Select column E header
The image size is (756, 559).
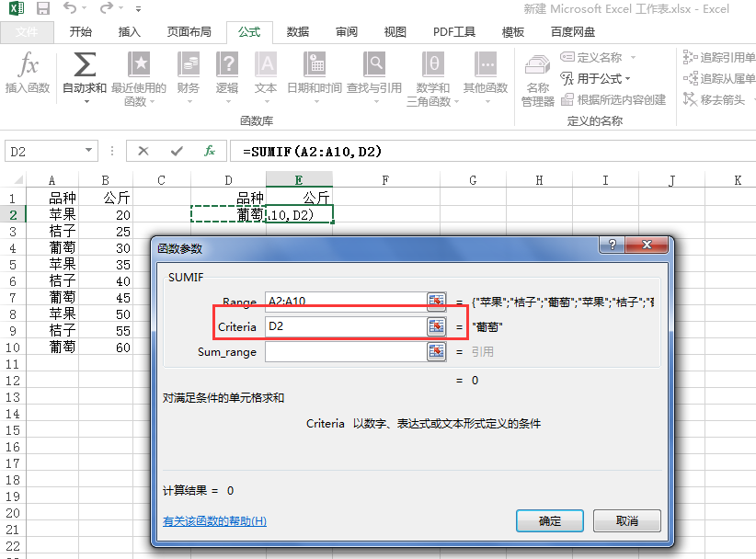coord(299,180)
